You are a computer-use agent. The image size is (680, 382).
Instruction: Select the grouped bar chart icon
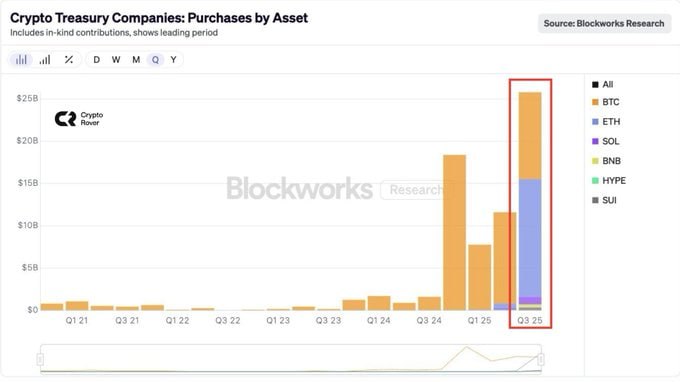pos(21,60)
